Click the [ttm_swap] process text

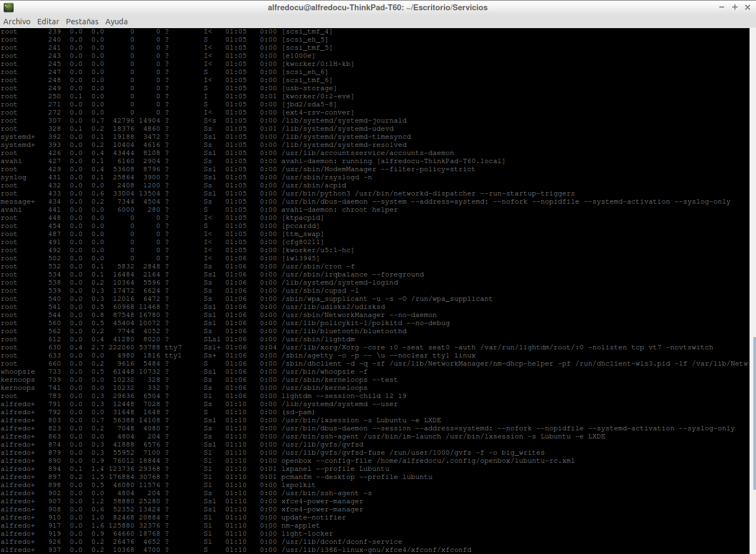click(x=303, y=234)
